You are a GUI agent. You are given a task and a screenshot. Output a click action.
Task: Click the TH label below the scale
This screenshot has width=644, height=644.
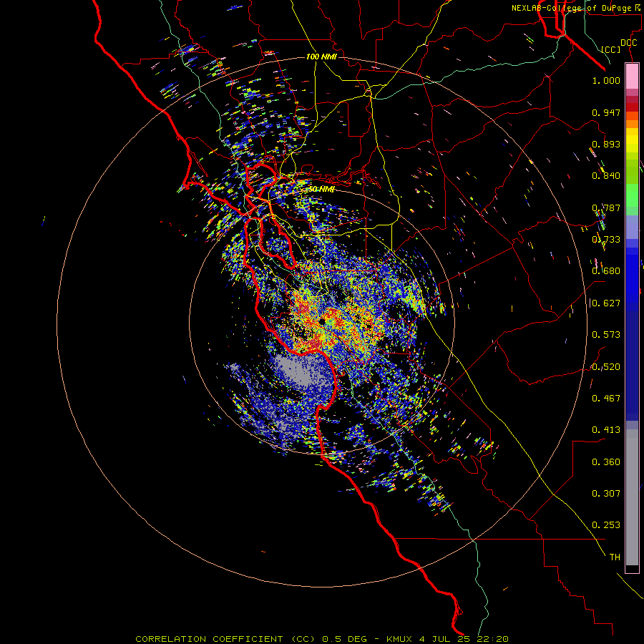click(615, 557)
